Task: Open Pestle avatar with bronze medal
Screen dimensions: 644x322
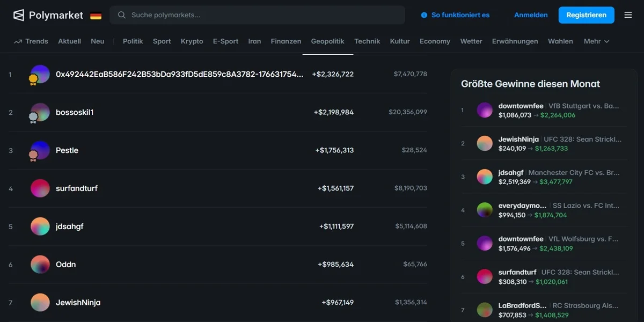Action: [40, 150]
